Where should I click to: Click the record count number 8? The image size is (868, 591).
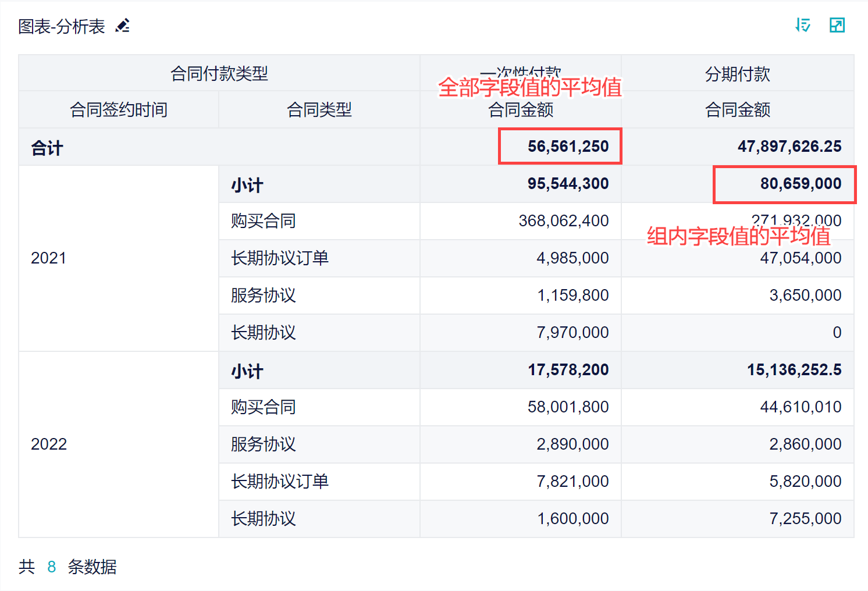[x=52, y=567]
